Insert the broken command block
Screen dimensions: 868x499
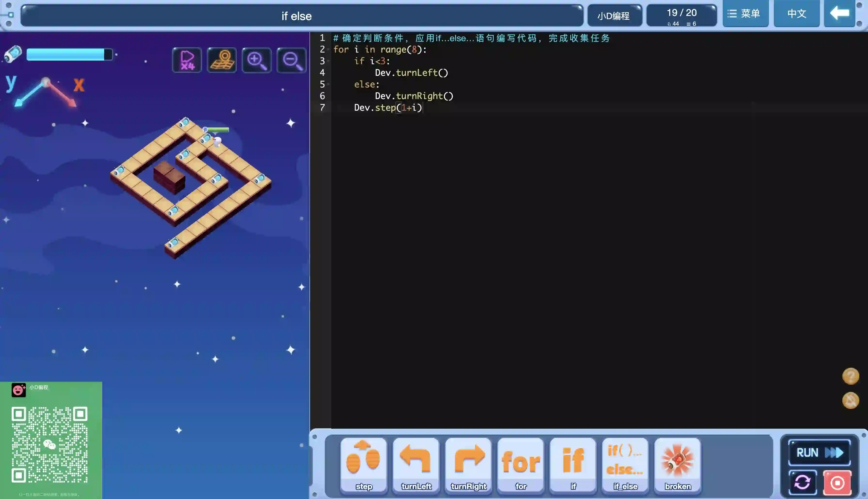[678, 464]
